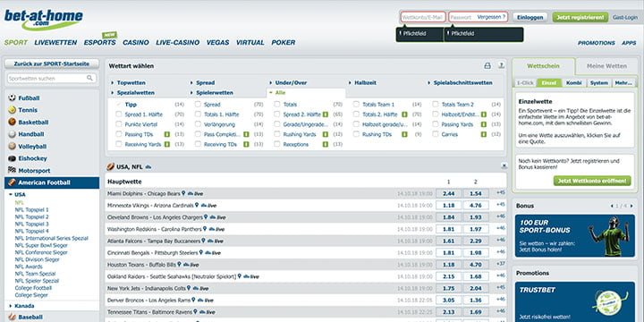The width and height of the screenshot is (644, 322).
Task: Click Zurück zur SPORT-Startseite button
Action: click(x=52, y=64)
